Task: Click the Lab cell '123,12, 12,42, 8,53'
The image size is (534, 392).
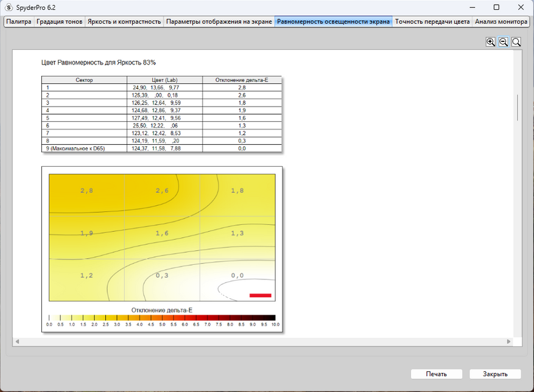Action: (164, 133)
